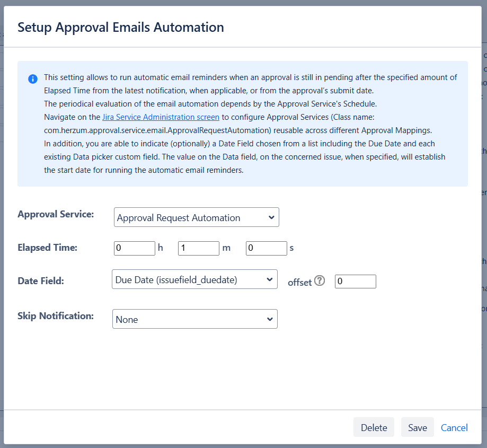Click the blue info icon in the notice panel
Viewport: 487px width, 448px height.
point(33,78)
